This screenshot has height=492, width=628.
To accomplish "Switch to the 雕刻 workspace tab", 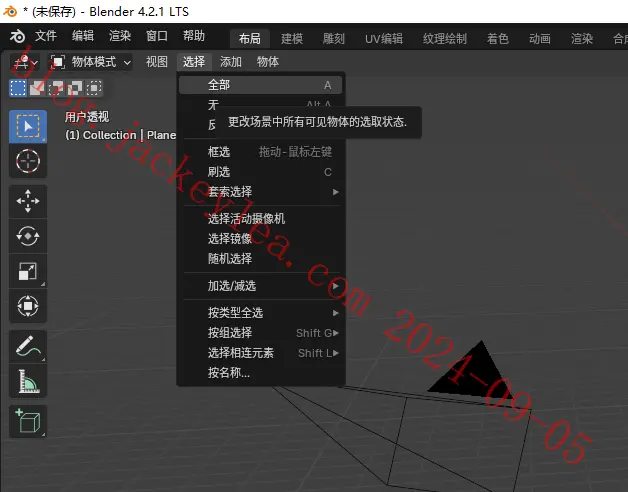I will pos(334,39).
